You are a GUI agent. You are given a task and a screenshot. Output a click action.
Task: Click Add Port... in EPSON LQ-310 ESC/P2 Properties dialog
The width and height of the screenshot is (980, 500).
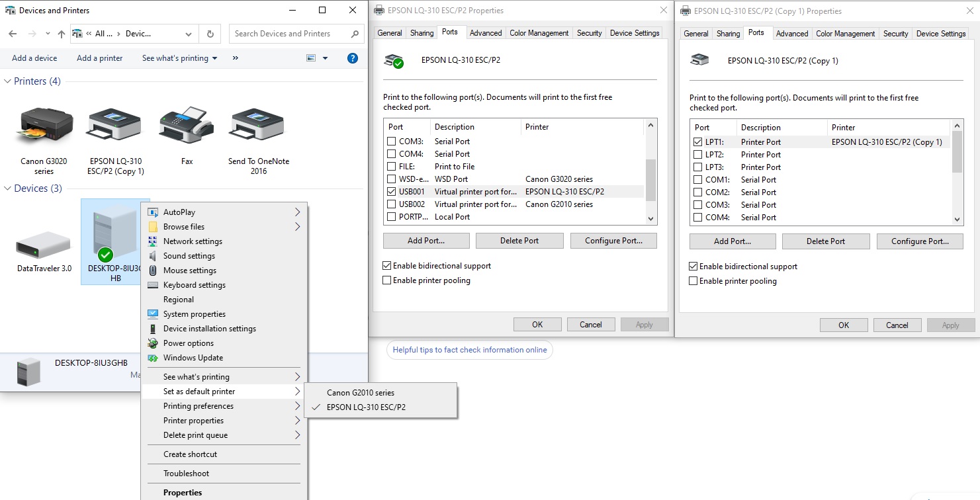tap(426, 241)
